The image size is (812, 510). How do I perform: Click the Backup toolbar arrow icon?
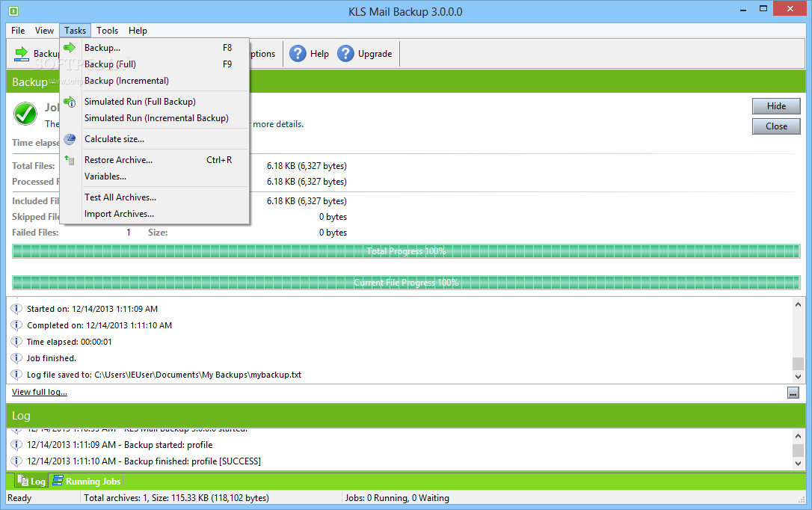point(21,53)
